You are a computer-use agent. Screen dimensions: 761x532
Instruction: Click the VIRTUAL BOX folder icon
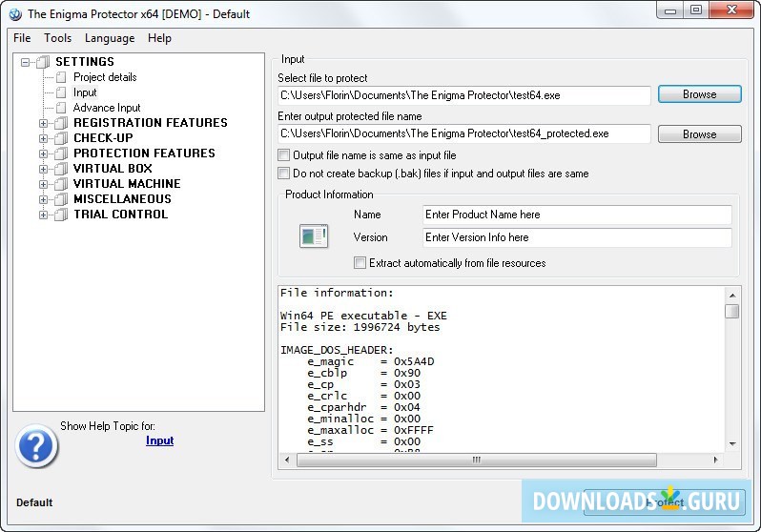(x=61, y=169)
